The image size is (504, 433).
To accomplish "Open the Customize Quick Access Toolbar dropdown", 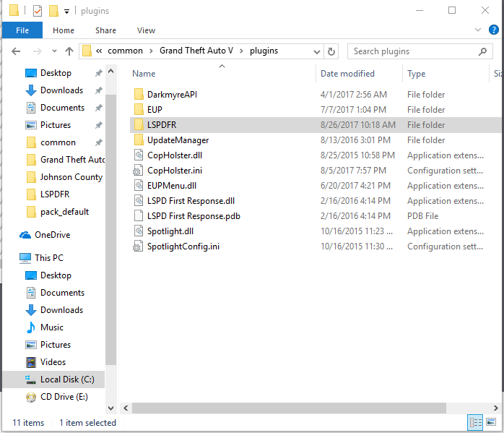I will tap(67, 12).
